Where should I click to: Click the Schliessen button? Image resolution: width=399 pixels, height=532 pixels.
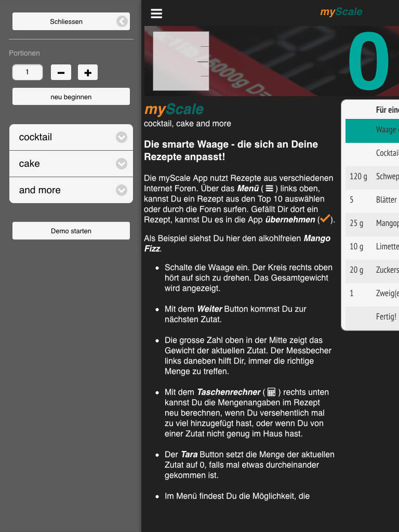(x=71, y=21)
